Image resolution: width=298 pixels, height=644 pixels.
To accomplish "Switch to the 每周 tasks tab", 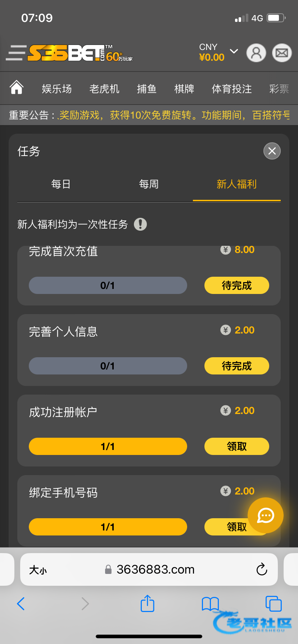I will (149, 184).
